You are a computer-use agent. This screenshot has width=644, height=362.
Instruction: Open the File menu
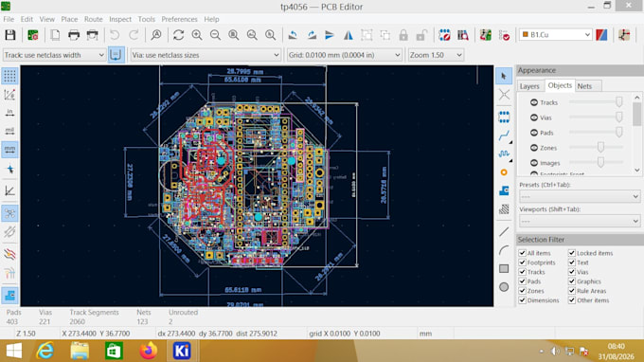(9, 19)
